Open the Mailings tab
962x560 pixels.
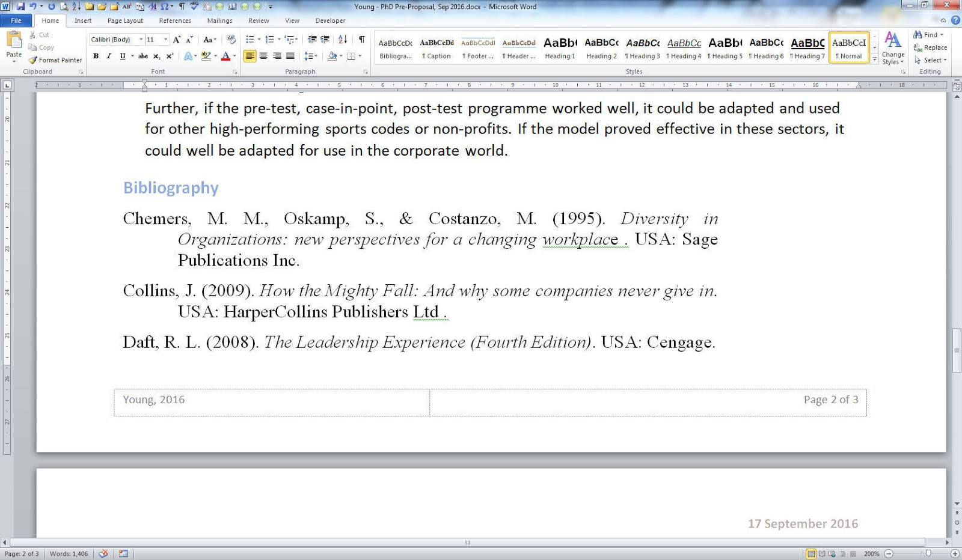click(219, 20)
